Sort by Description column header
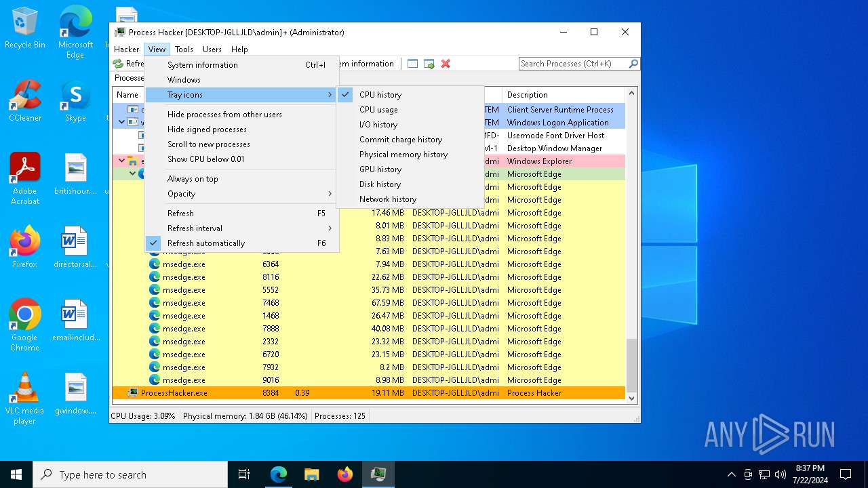868x488 pixels. (x=564, y=95)
